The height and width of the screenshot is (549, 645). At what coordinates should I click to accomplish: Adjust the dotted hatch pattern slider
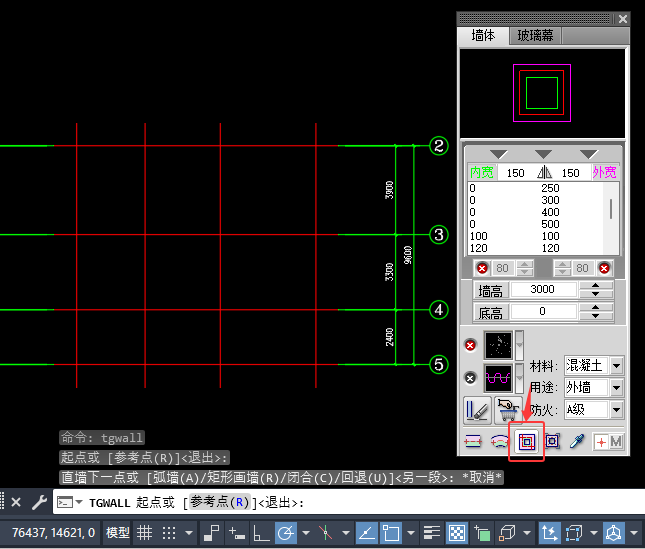tap(520, 345)
